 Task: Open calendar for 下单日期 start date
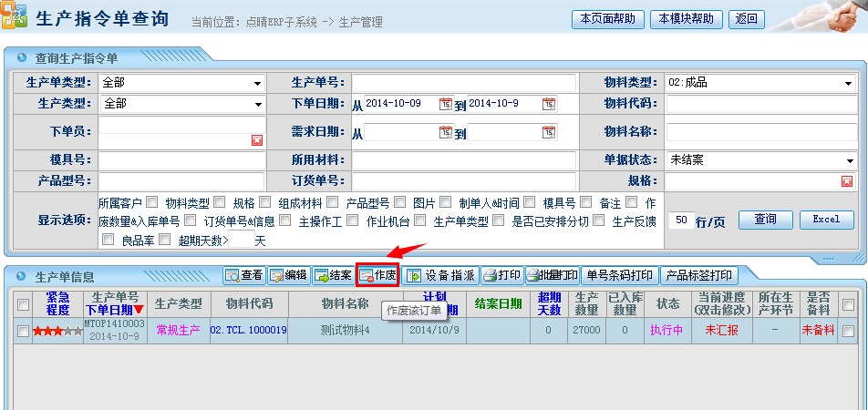point(445,104)
